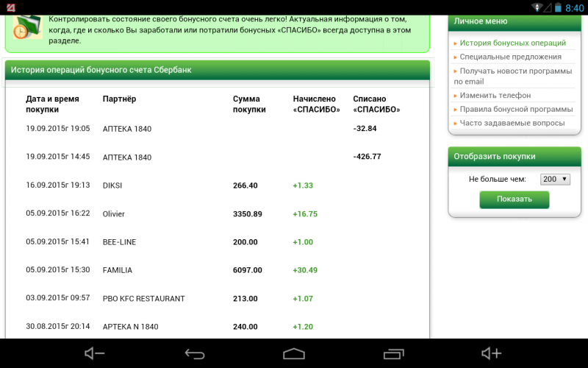This screenshot has height=368, width=588.
Task: Tap the Android home icon
Action: pos(294,354)
